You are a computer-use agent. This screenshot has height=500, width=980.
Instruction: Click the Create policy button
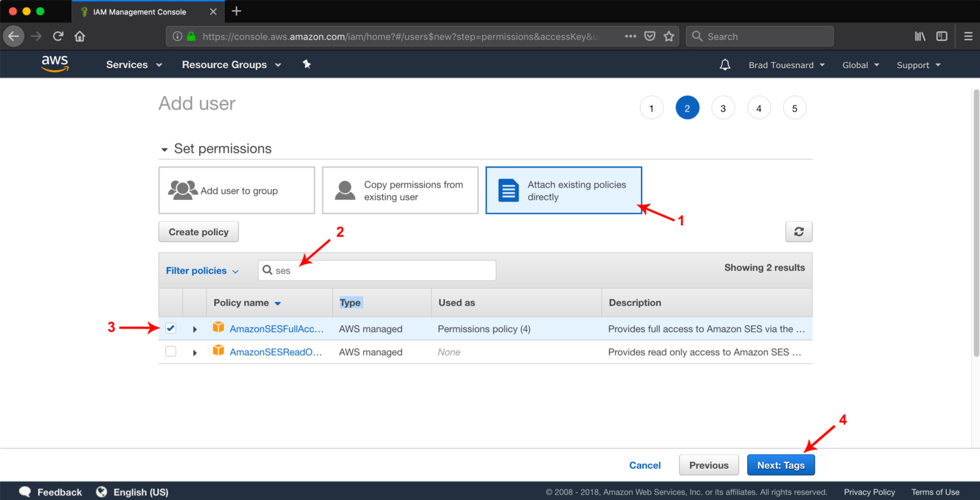tap(199, 232)
